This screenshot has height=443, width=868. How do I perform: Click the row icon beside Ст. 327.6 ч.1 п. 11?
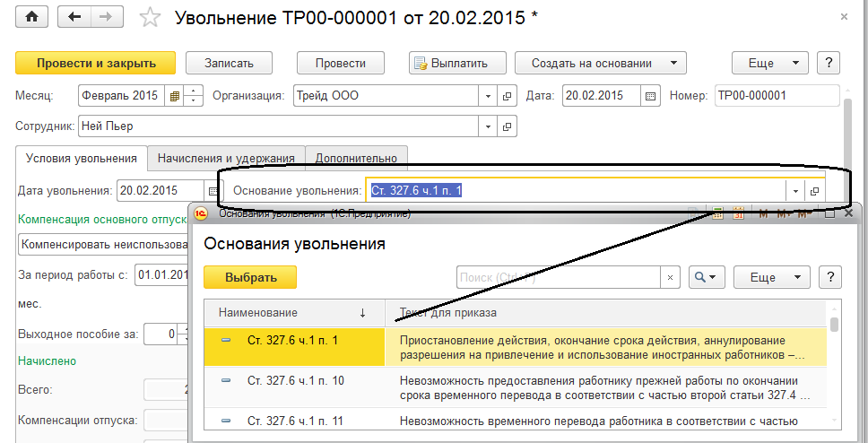coord(226,421)
